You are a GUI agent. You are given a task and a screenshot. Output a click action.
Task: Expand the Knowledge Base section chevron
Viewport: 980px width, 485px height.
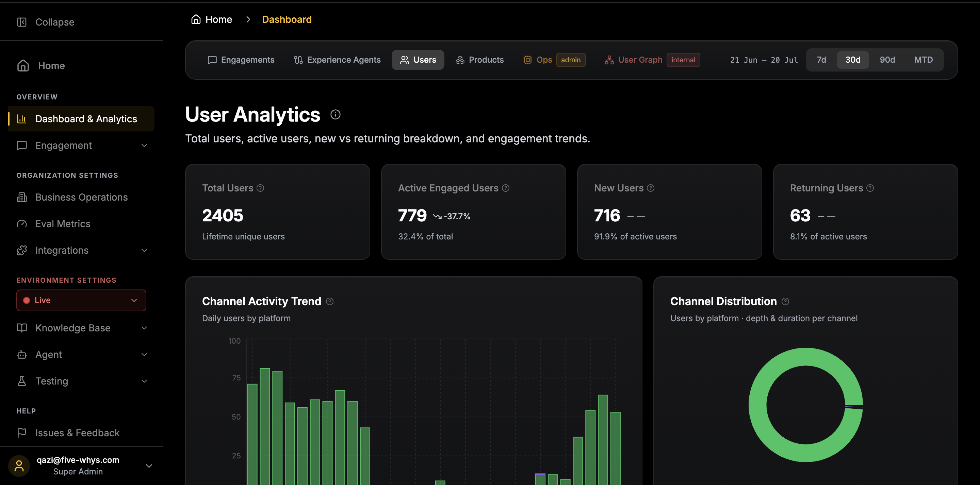click(144, 328)
